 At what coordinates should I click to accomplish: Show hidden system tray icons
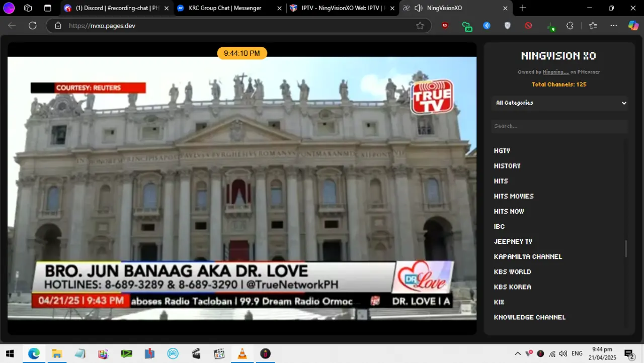(x=518, y=353)
